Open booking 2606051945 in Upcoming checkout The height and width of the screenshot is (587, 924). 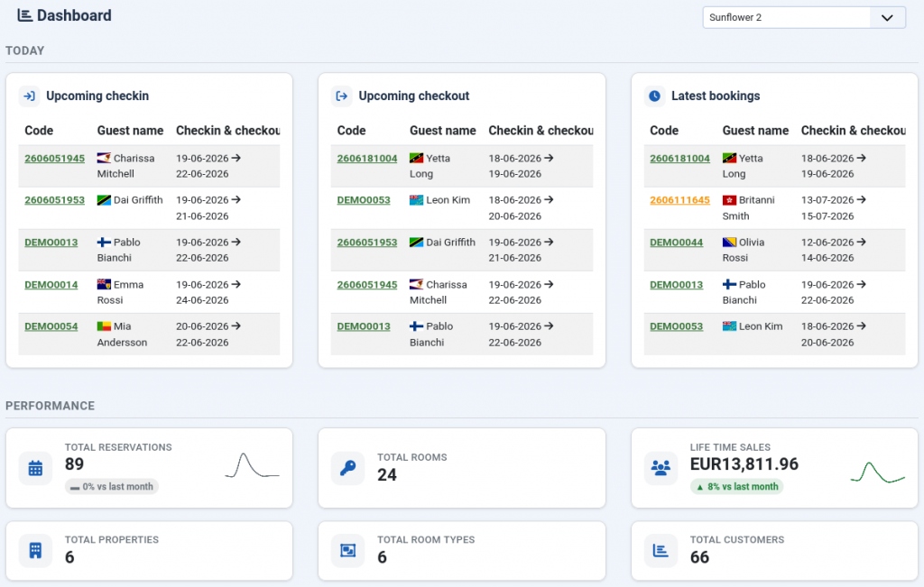[367, 285]
